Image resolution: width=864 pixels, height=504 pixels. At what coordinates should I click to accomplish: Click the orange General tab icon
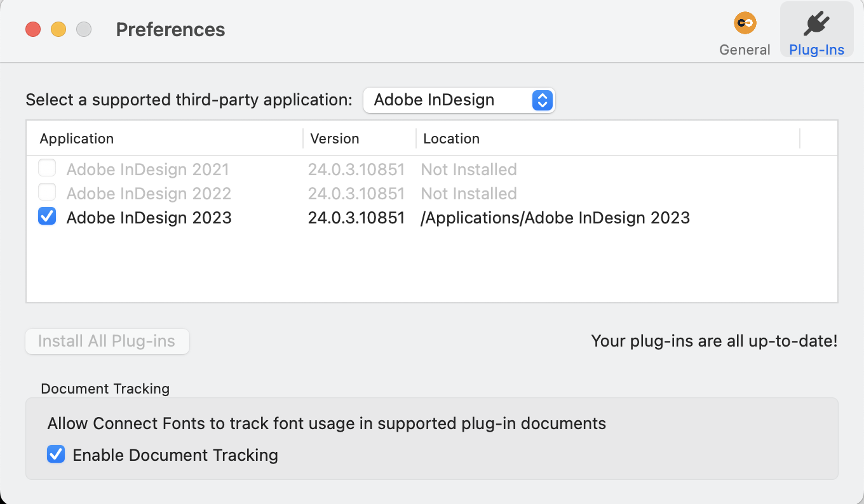[x=745, y=23]
